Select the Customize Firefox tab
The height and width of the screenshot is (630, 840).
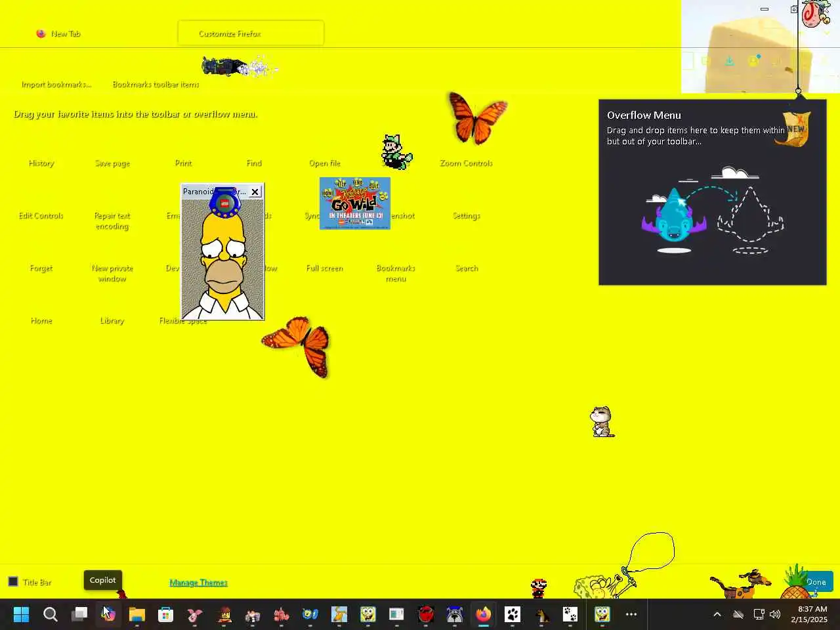coord(251,33)
